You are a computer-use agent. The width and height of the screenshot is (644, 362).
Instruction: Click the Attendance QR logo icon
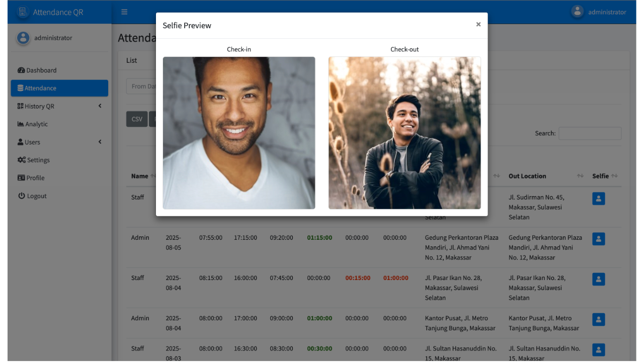pos(23,12)
